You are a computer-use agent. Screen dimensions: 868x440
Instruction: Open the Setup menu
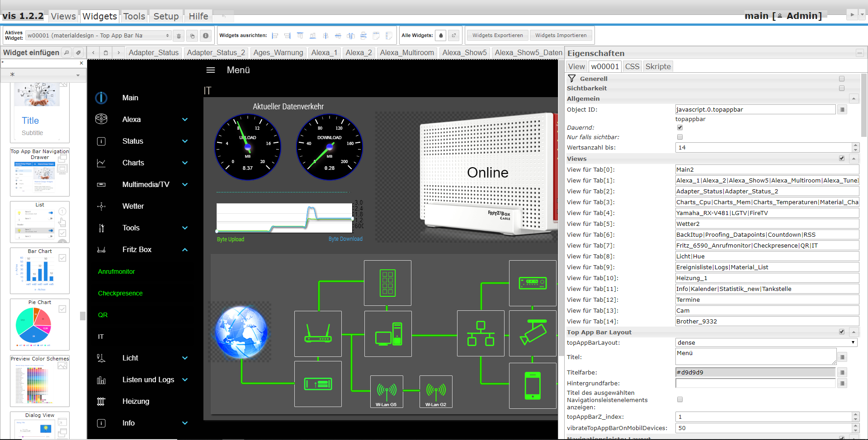tap(166, 16)
